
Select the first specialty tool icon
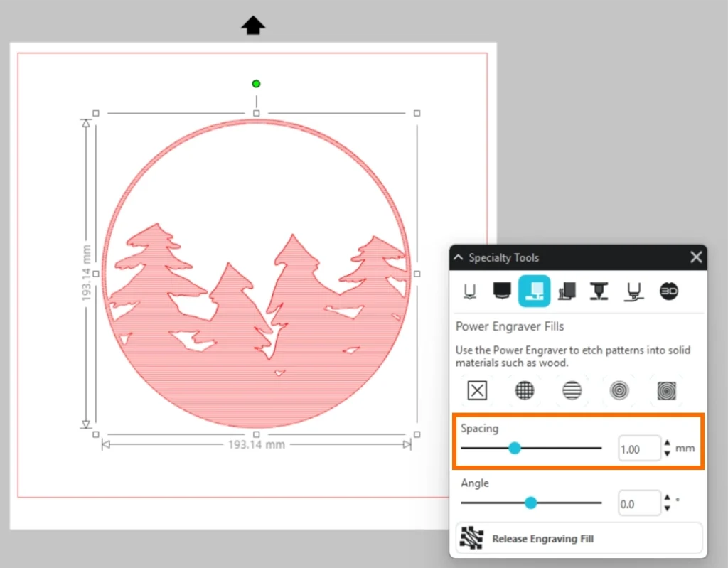(469, 291)
